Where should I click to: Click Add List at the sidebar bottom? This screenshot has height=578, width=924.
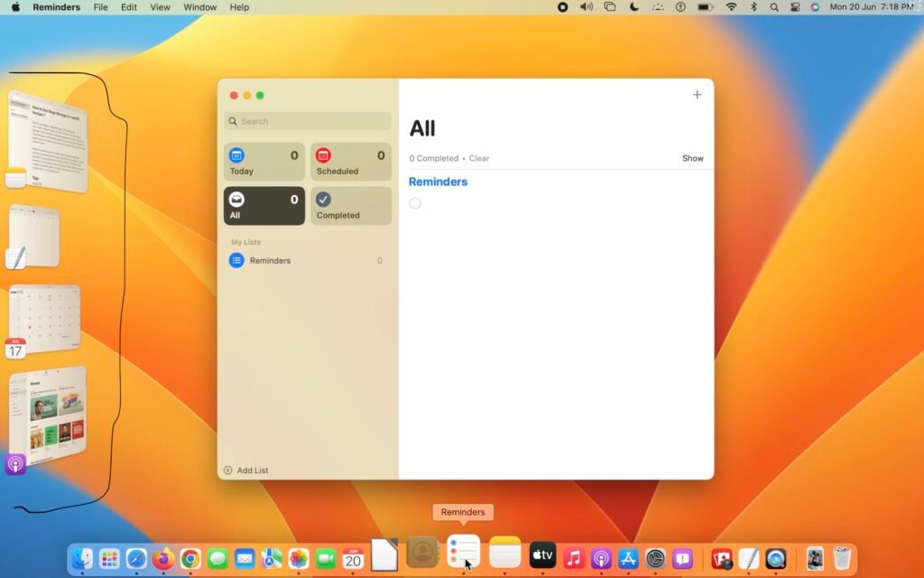point(245,470)
